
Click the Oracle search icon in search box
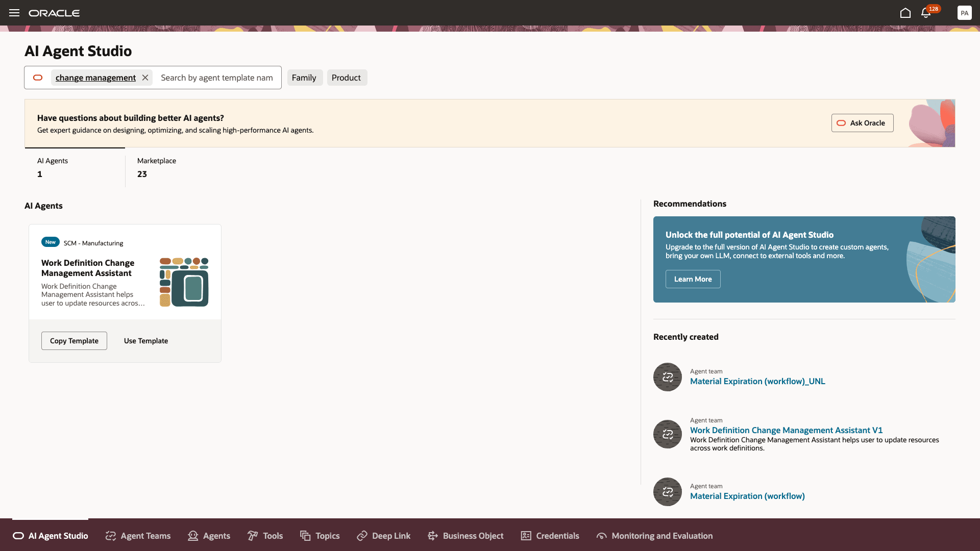point(38,78)
